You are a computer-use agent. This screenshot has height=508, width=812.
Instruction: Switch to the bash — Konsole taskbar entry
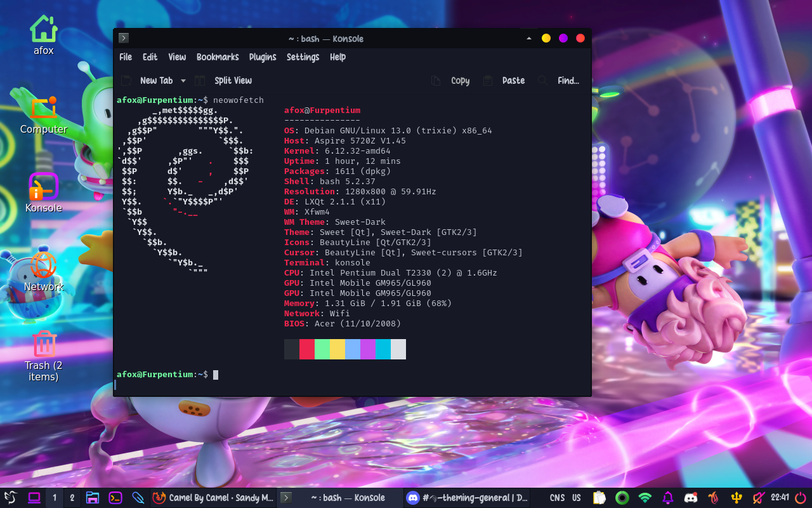[x=340, y=498]
